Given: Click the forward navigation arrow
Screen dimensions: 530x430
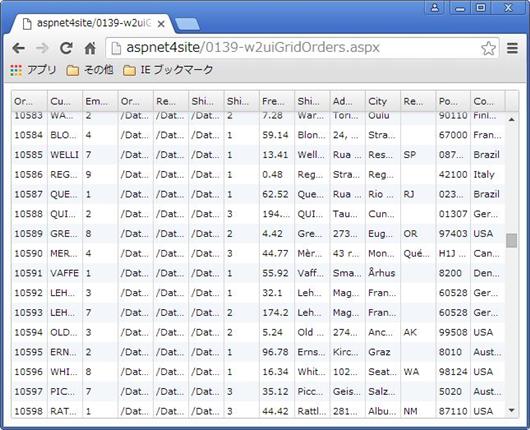Looking at the screenshot, I should click(x=42, y=48).
